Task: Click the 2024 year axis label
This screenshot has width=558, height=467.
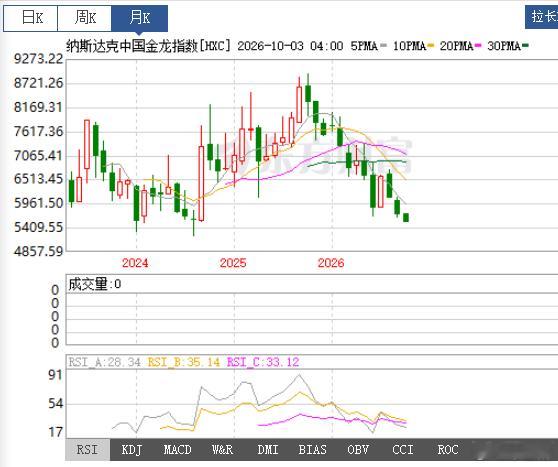Action: [135, 263]
